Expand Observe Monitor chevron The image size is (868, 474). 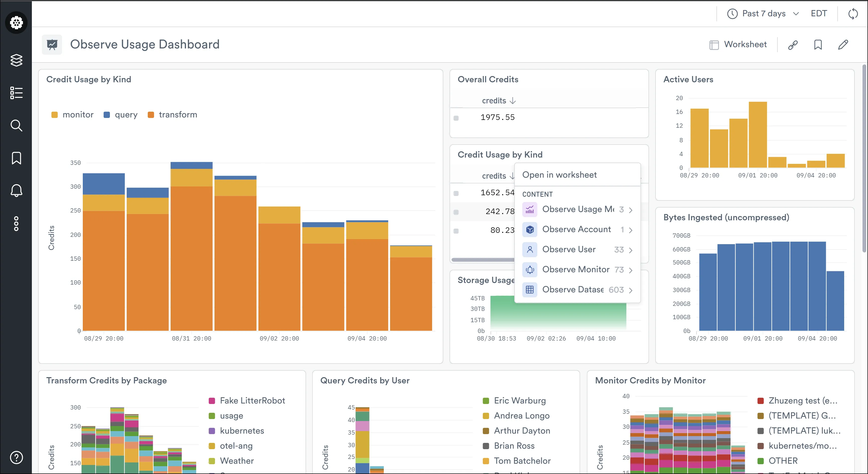(x=630, y=270)
